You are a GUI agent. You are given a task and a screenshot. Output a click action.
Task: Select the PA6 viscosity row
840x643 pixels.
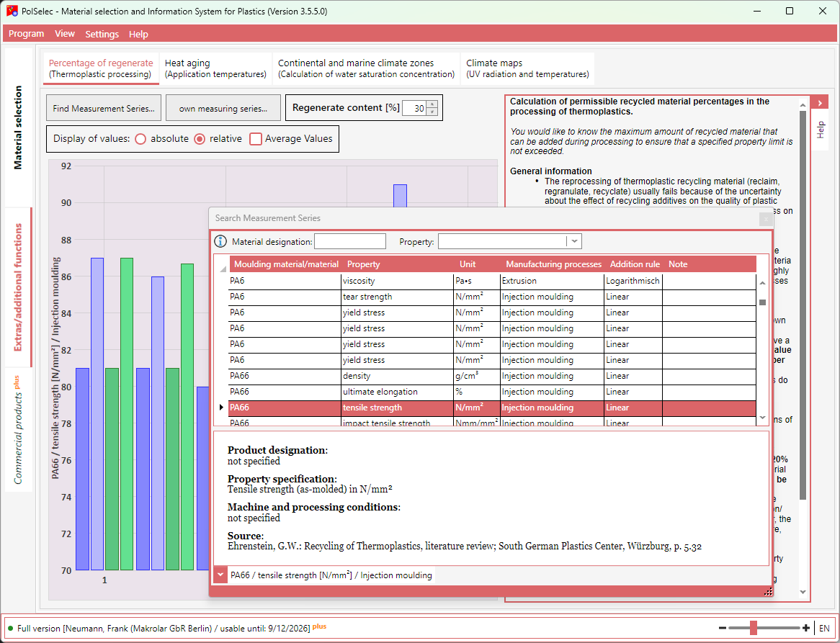coord(492,281)
